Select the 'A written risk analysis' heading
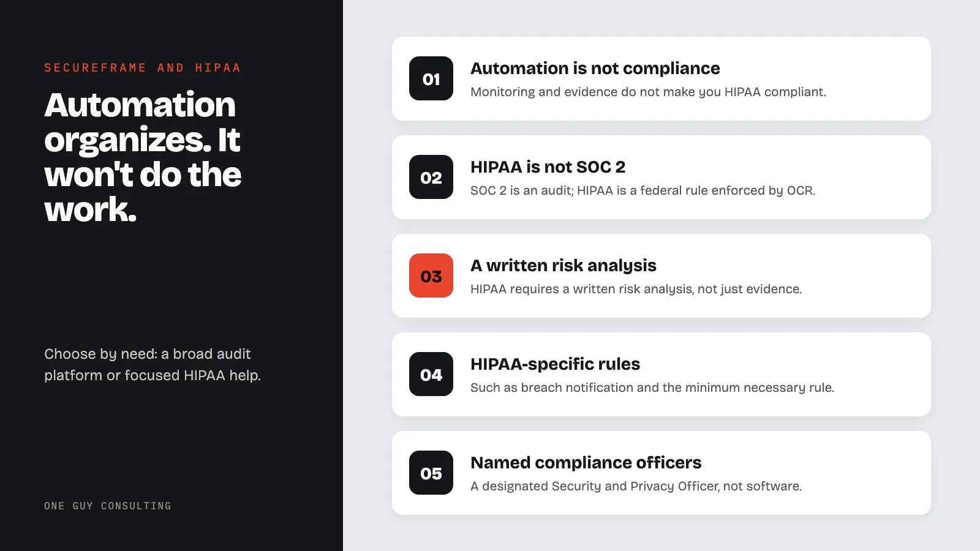980x551 pixels. [563, 265]
